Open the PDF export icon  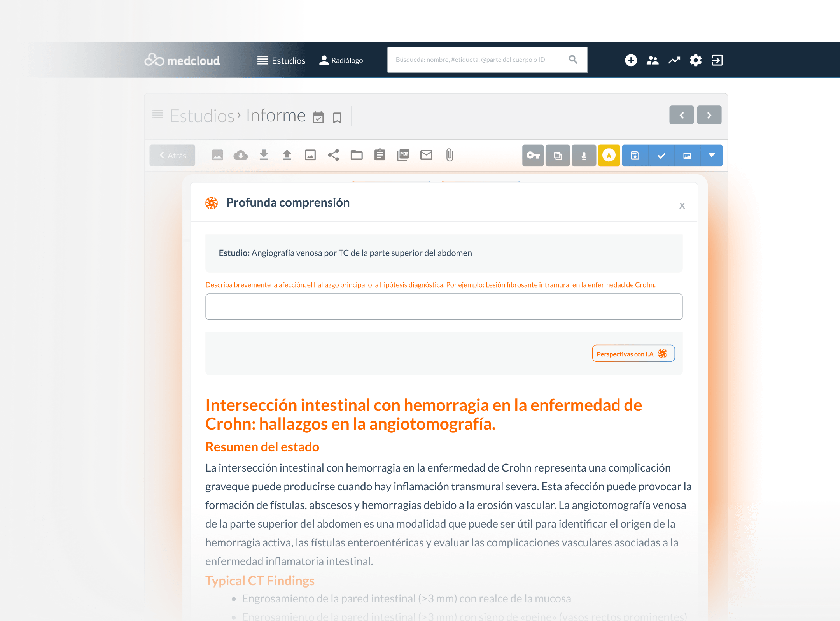coord(403,155)
